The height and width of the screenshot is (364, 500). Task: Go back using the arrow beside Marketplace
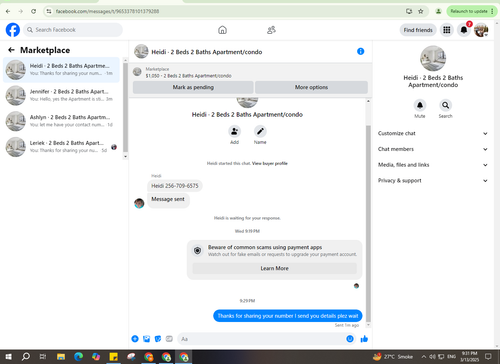point(11,50)
